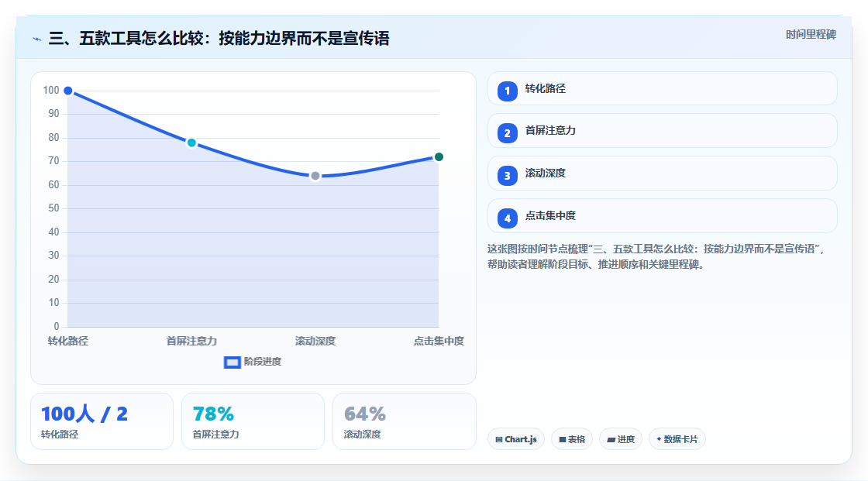Click the blue data point at 转化路径
The height and width of the screenshot is (481, 868).
pos(68,91)
